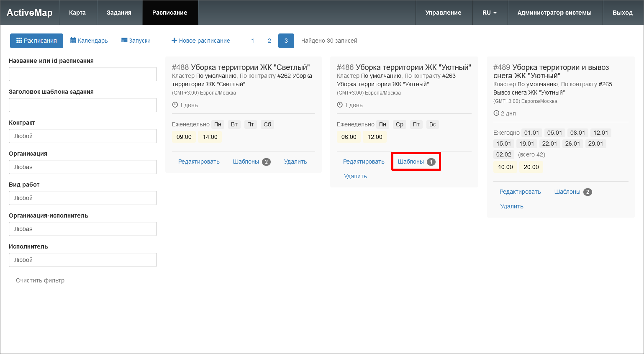Create new schedule via Новое расписание
This screenshot has height=354, width=644.
[x=201, y=41]
